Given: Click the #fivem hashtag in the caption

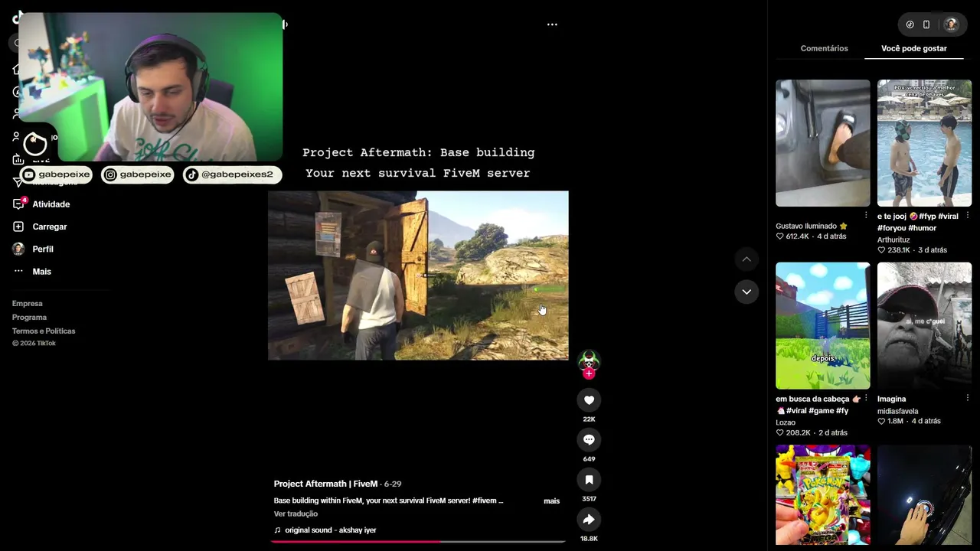Looking at the screenshot, I should (x=485, y=500).
